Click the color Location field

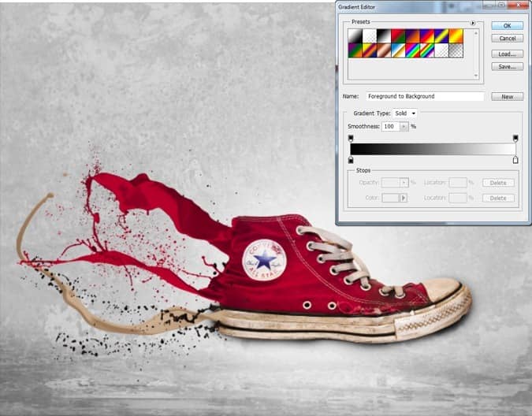[458, 198]
